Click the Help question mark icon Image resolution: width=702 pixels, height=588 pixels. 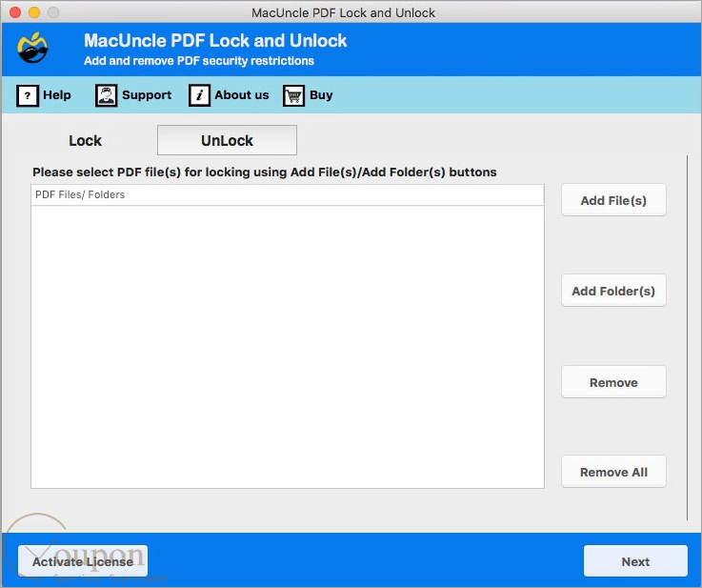(28, 95)
